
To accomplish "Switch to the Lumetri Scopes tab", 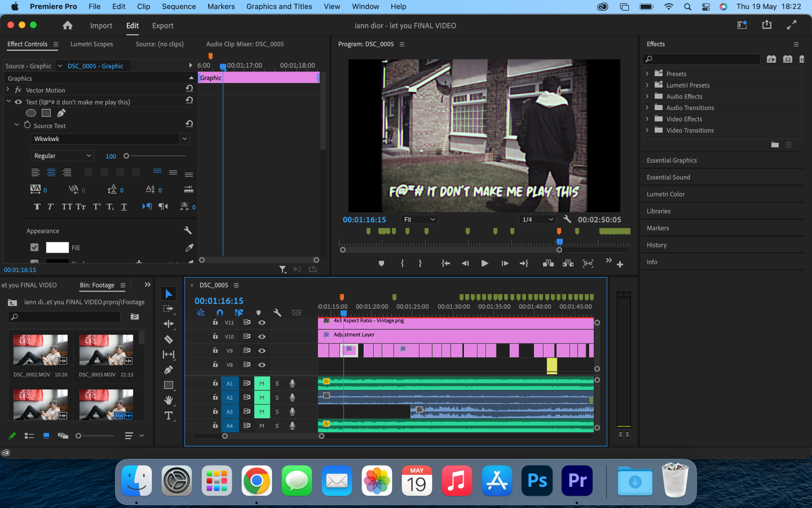I will (x=91, y=44).
